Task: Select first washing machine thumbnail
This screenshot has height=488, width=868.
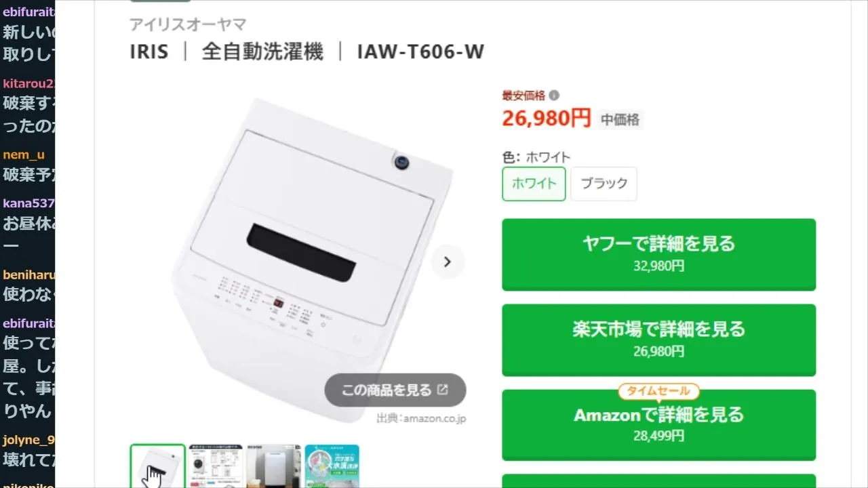Action: (157, 466)
